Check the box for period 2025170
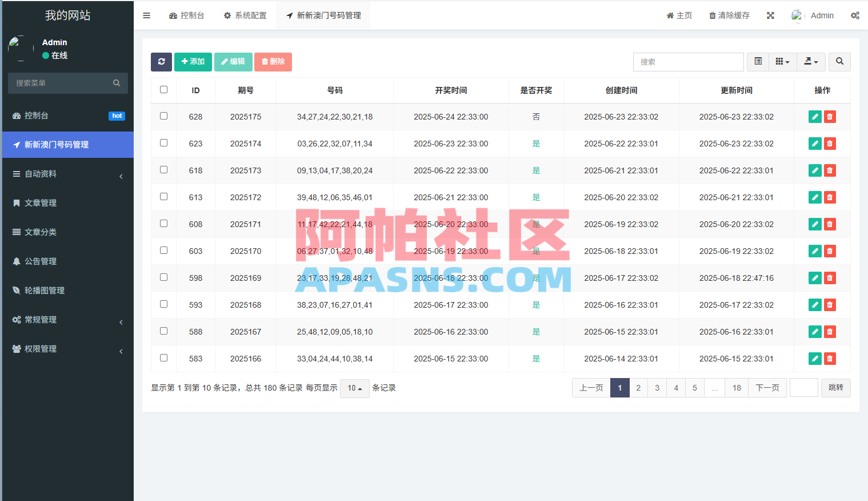This screenshot has width=868, height=501. [x=164, y=250]
